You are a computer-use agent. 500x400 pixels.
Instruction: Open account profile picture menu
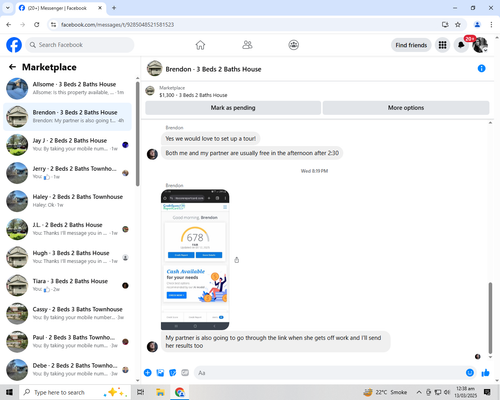coord(480,45)
